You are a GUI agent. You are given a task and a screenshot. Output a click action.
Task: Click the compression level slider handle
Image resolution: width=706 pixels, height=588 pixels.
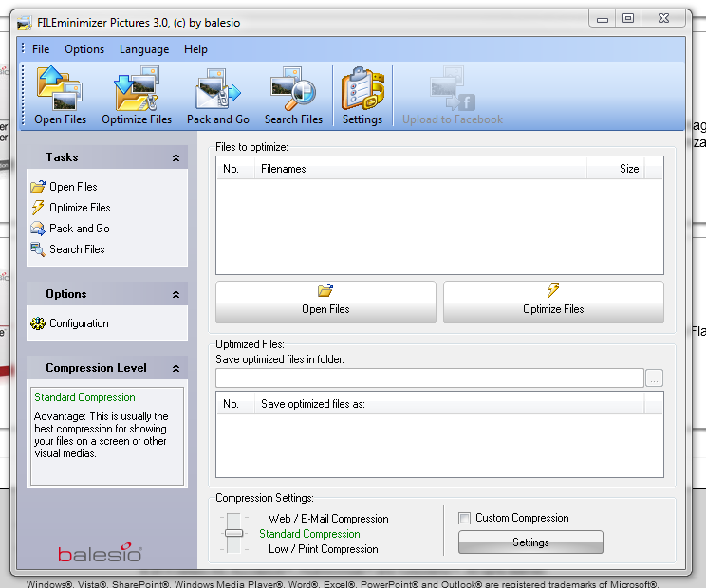tap(233, 533)
